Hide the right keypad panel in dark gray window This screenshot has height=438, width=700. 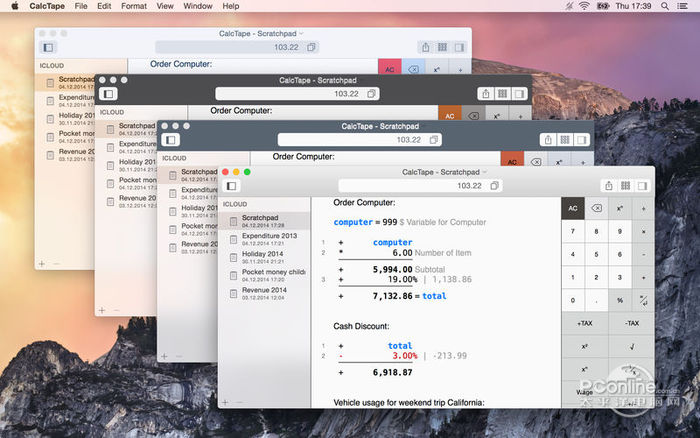click(x=519, y=94)
